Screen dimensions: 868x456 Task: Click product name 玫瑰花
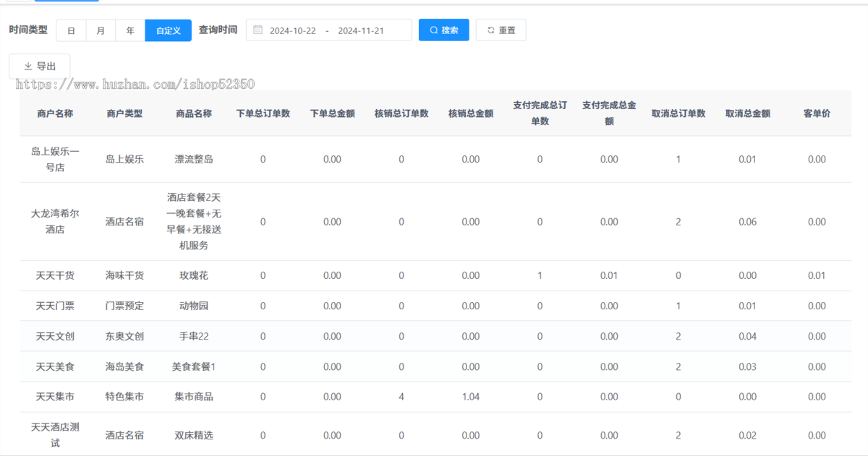coord(194,275)
